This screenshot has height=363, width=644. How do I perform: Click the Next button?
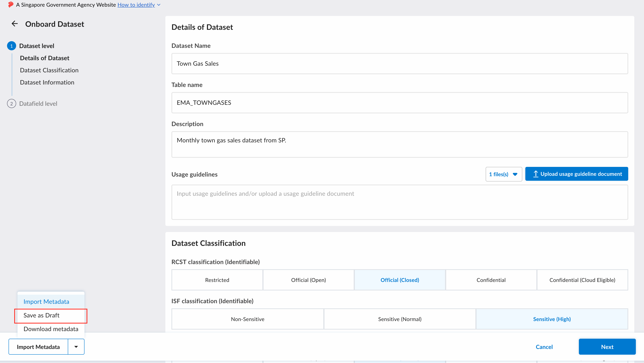coord(607,346)
